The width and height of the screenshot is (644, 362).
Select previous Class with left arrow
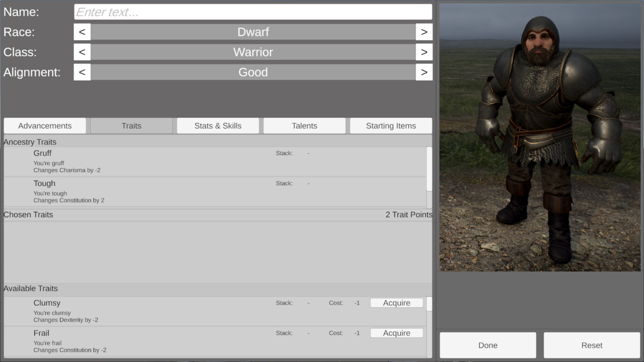(x=82, y=52)
